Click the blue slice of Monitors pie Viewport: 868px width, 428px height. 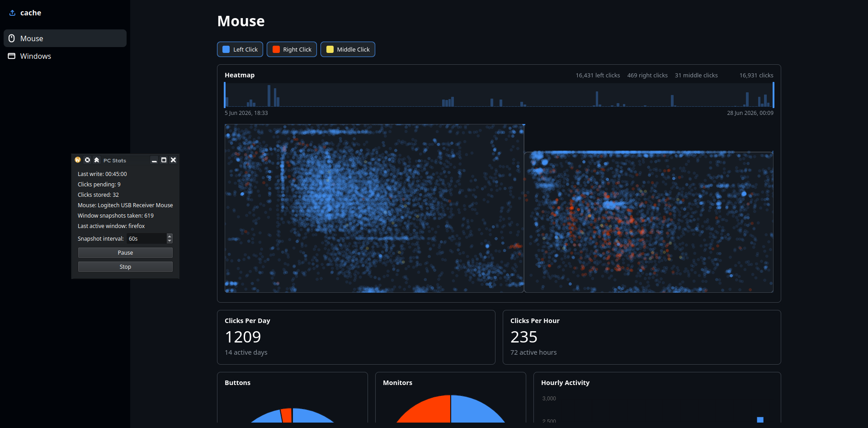click(x=475, y=411)
